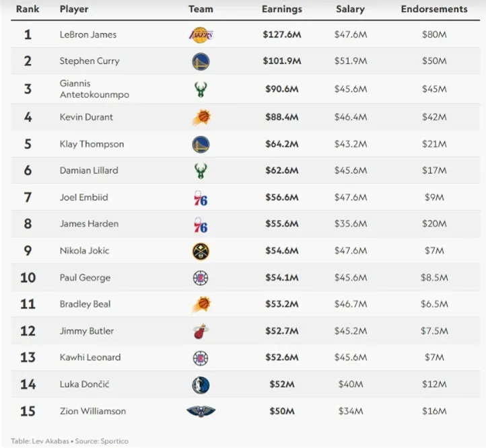
Task: Click the Bucks logo next to Giannis Antetokounmpo
Action: point(201,89)
